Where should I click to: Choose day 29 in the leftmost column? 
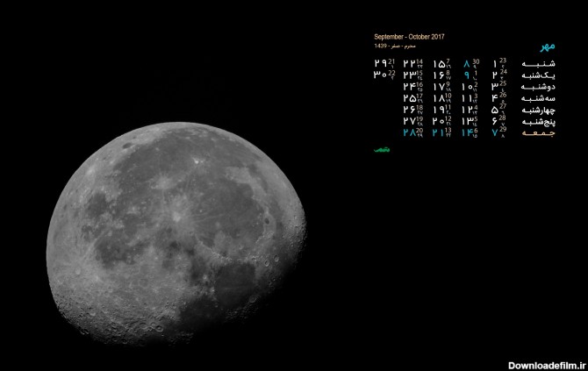tap(380, 64)
